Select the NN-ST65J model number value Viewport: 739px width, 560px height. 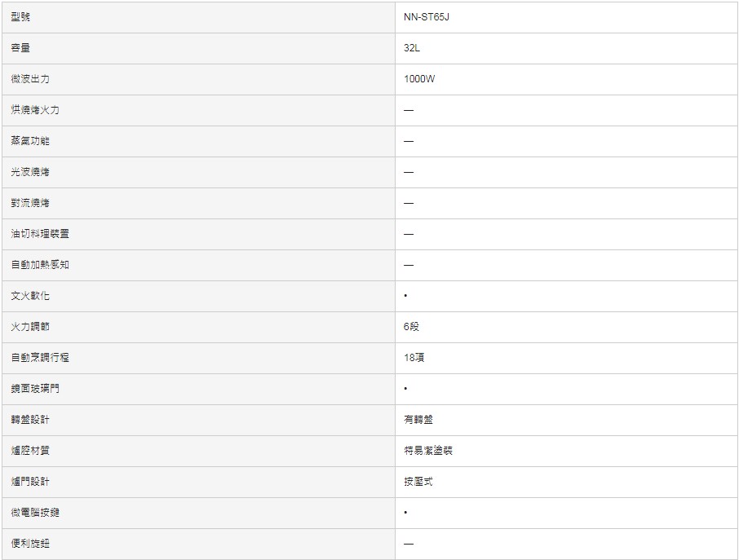tap(426, 17)
